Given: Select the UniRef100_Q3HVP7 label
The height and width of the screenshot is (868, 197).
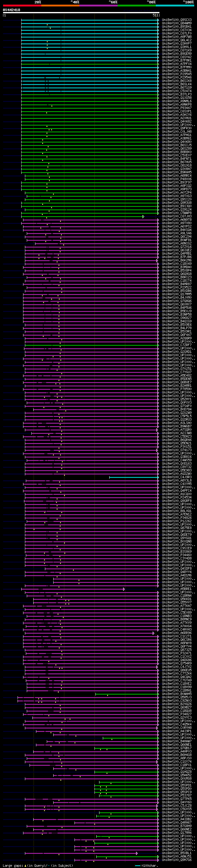Looking at the screenshot, I should (177, 43).
